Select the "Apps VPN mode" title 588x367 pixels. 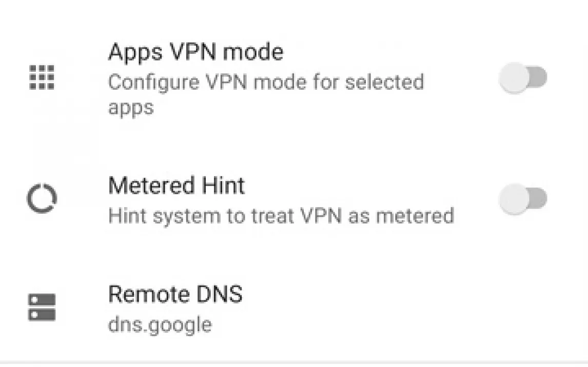coord(195,52)
